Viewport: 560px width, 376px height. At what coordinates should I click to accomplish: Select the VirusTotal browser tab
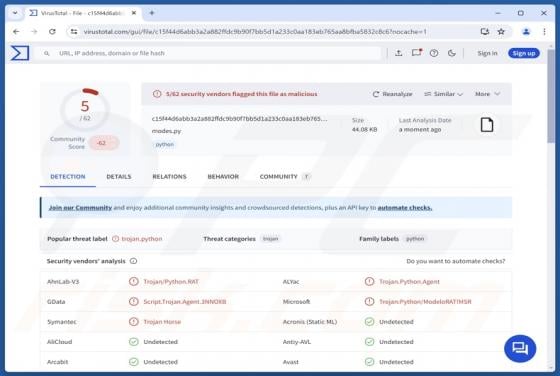[82, 13]
